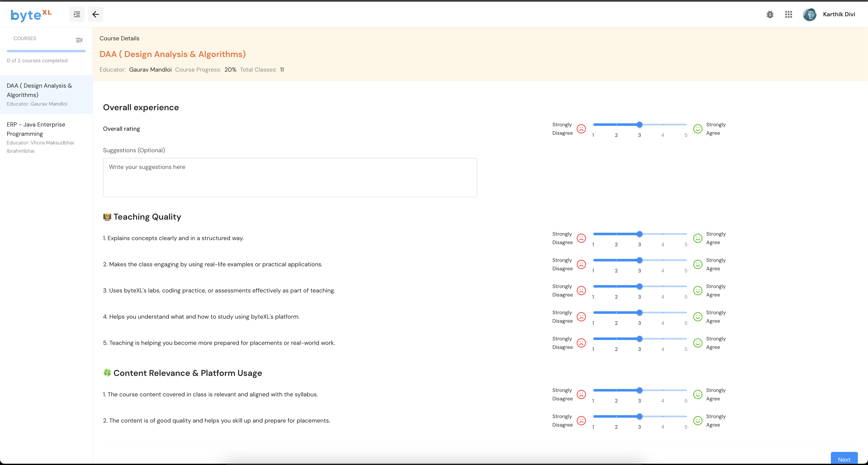Set 'Helps you understand' slider to 5
This screenshot has width=868, height=465.
[x=686, y=313]
